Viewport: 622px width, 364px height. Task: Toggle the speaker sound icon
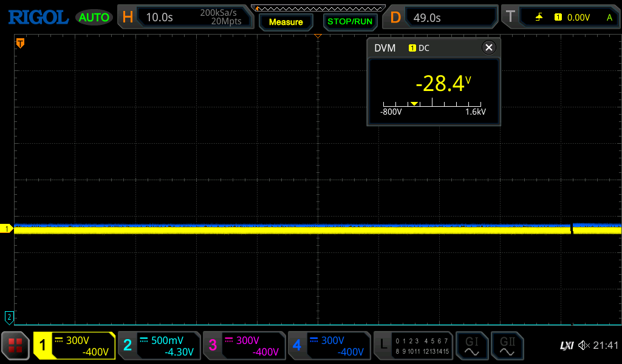pos(584,346)
